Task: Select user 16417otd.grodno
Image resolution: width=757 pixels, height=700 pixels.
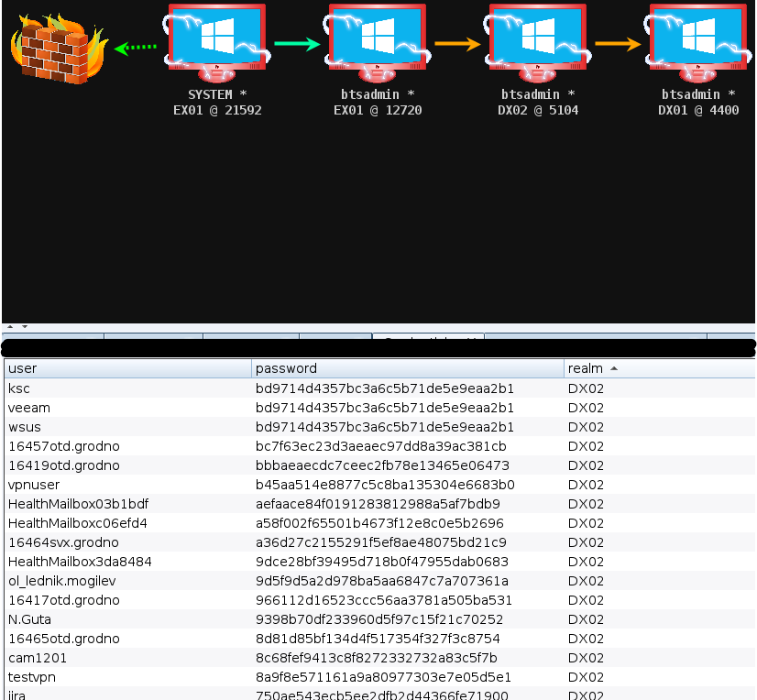Action: [64, 600]
